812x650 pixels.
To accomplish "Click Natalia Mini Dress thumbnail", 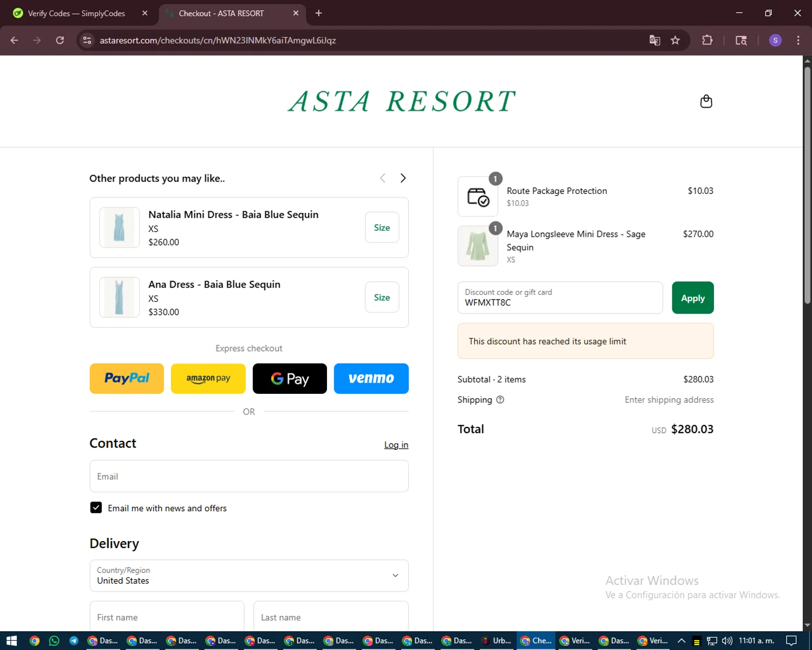I will tap(119, 227).
